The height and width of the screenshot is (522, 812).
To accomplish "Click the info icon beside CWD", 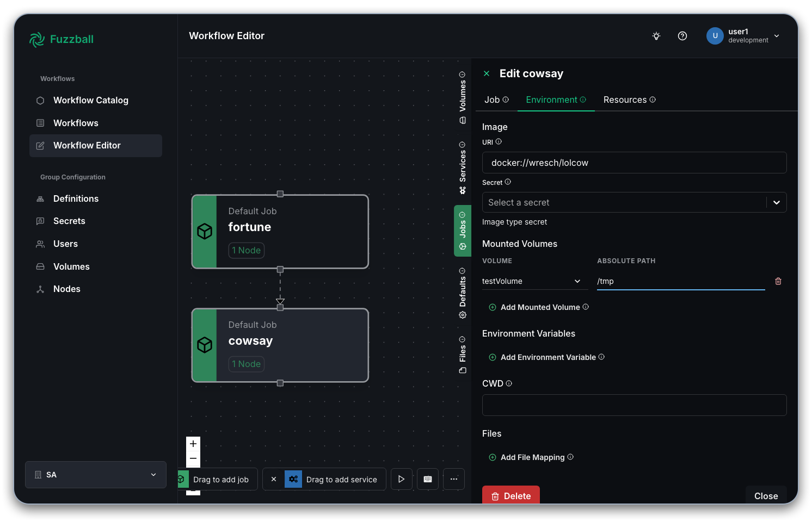I will tap(509, 383).
